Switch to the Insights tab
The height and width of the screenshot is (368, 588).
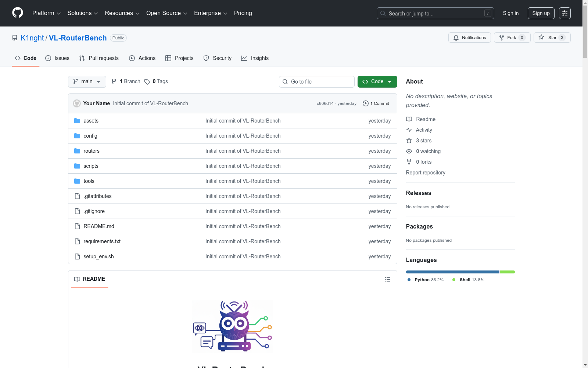tap(255, 58)
